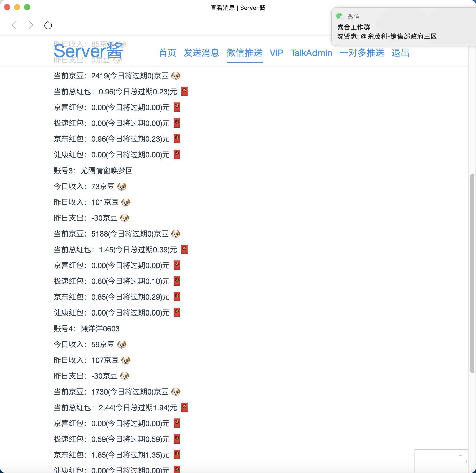Click the 退出 logout link
This screenshot has height=473, width=476.
(x=401, y=53)
